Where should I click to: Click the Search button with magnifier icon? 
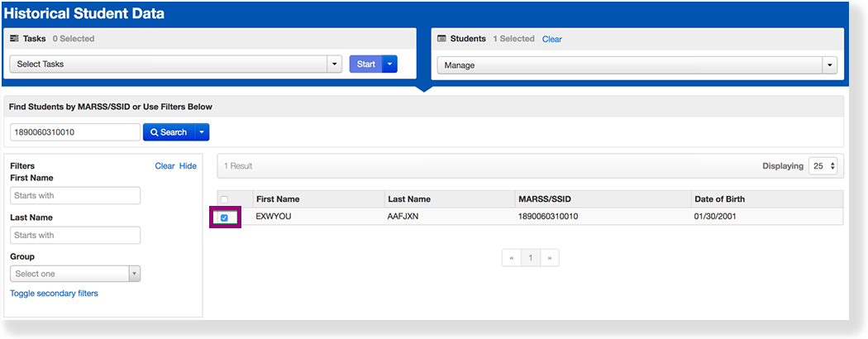(168, 132)
